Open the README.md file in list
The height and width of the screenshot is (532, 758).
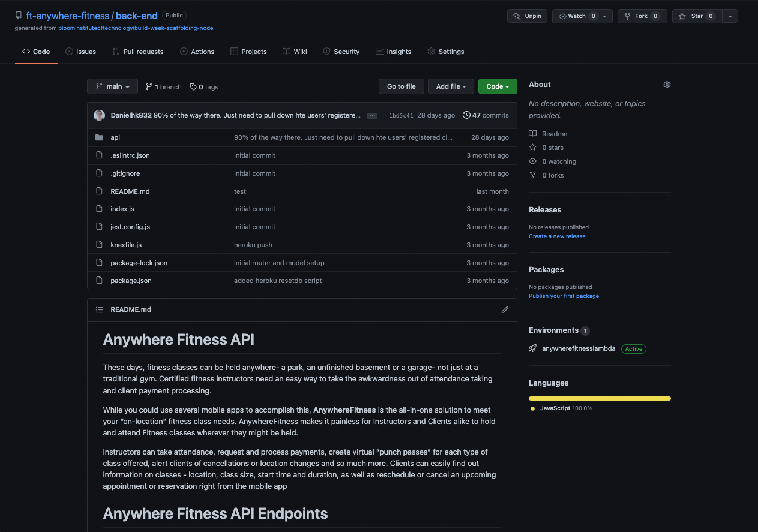click(130, 191)
